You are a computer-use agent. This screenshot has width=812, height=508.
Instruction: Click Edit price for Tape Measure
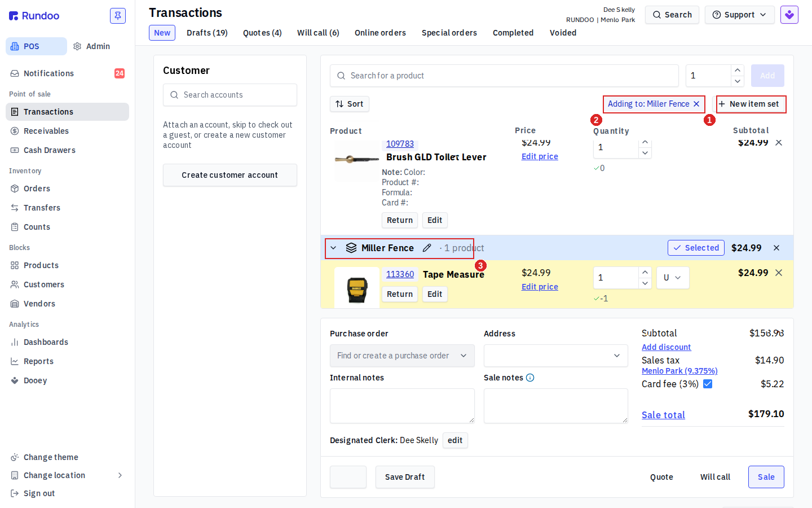click(x=540, y=287)
